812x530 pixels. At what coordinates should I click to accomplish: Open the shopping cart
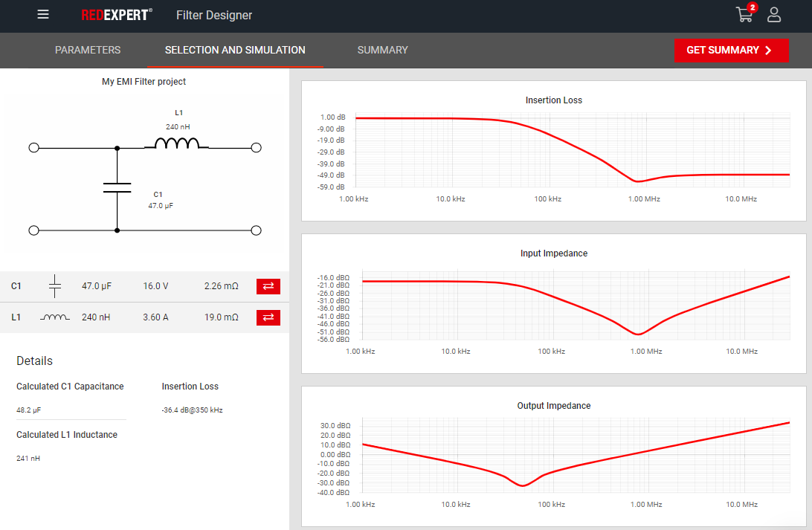point(744,14)
